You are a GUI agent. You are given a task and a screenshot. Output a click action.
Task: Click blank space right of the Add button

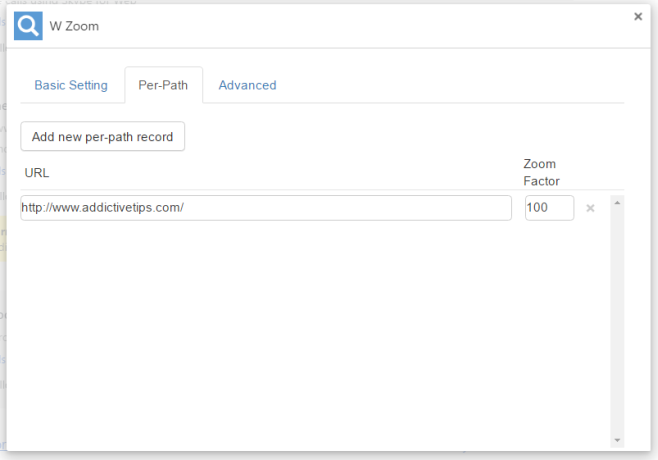[403, 137]
